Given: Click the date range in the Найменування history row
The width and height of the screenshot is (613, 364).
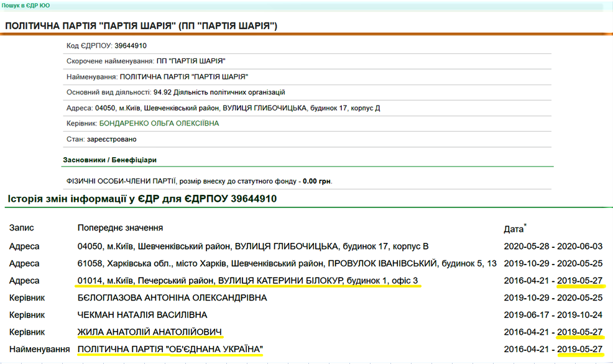Looking at the screenshot, I should 553,350.
